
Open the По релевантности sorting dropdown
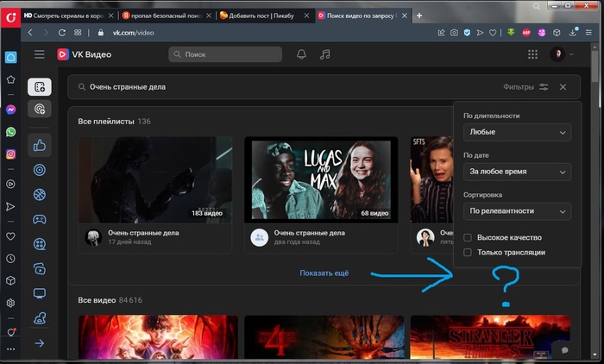click(517, 210)
